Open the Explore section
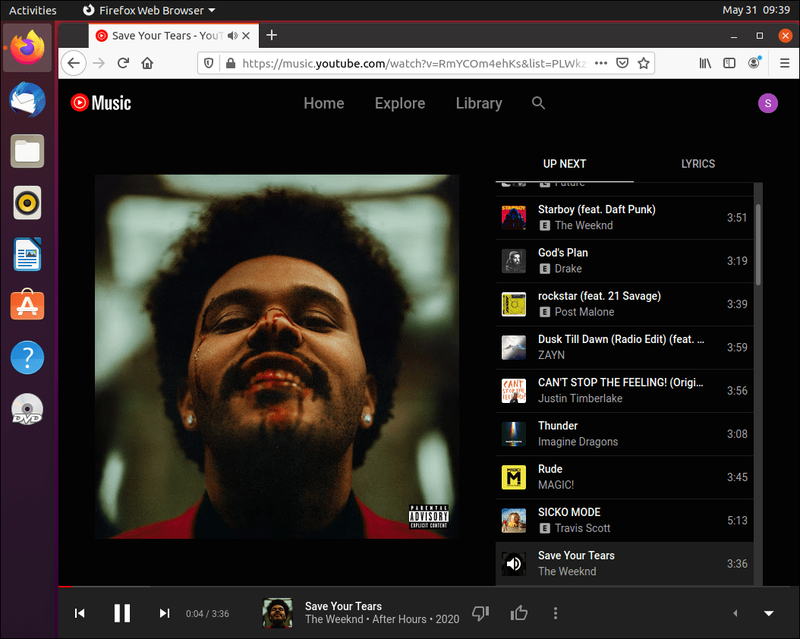Viewport: 800px width, 639px height. [x=400, y=103]
